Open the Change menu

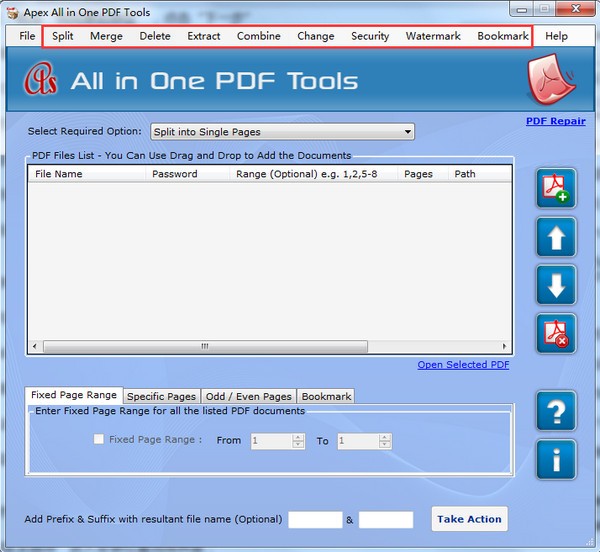(x=316, y=36)
